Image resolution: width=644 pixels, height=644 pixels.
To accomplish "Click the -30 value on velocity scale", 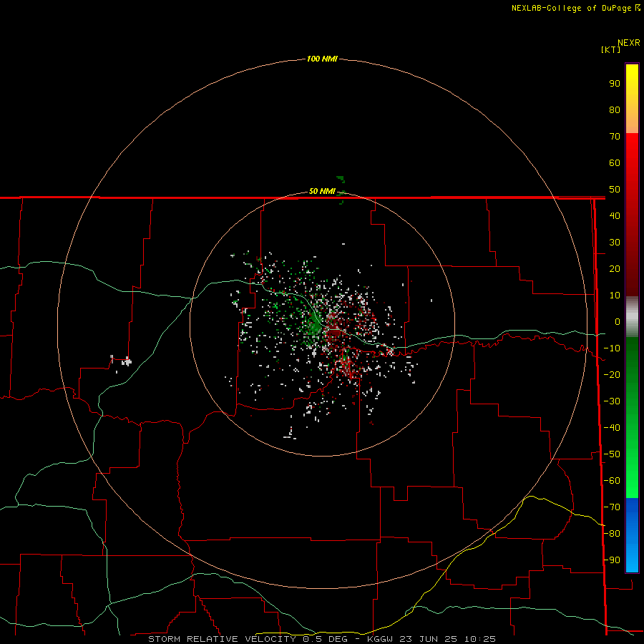I will 612,401.
